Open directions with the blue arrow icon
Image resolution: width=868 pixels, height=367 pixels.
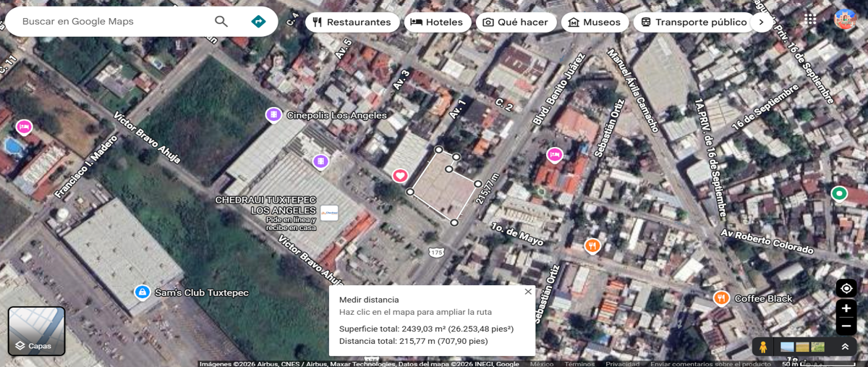coord(258,22)
